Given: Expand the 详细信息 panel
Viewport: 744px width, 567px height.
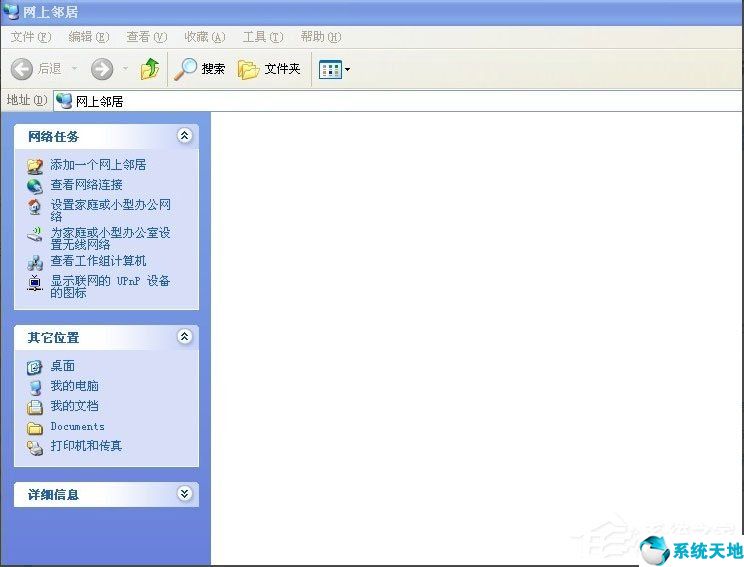Looking at the screenshot, I should tap(185, 494).
